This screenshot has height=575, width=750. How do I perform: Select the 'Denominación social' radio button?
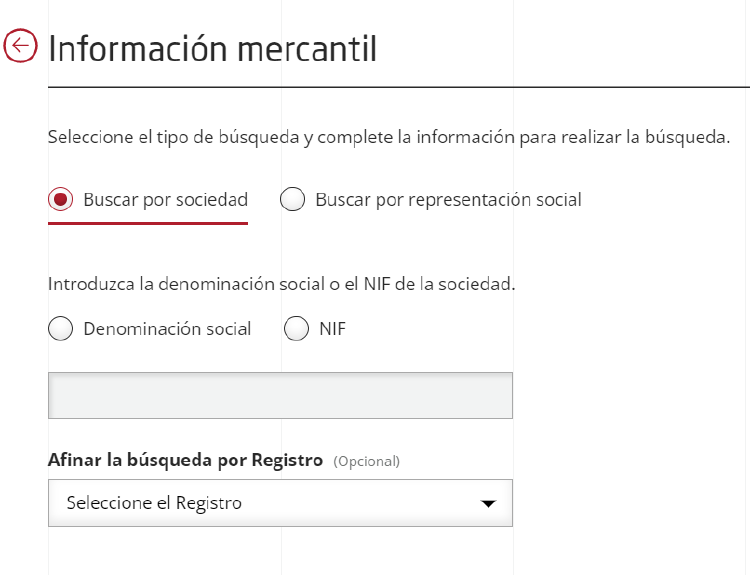[61, 329]
